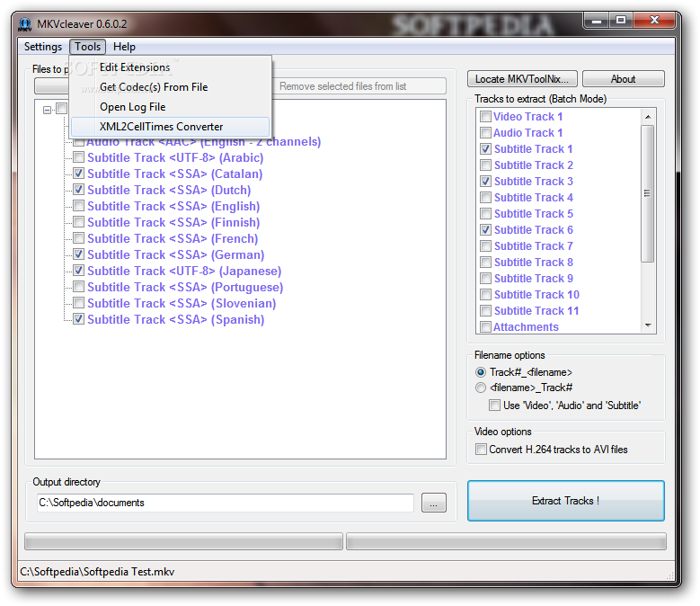Image resolution: width=700 pixels, height=606 pixels.
Task: Click Locate MKVToolNix button
Action: click(x=522, y=79)
